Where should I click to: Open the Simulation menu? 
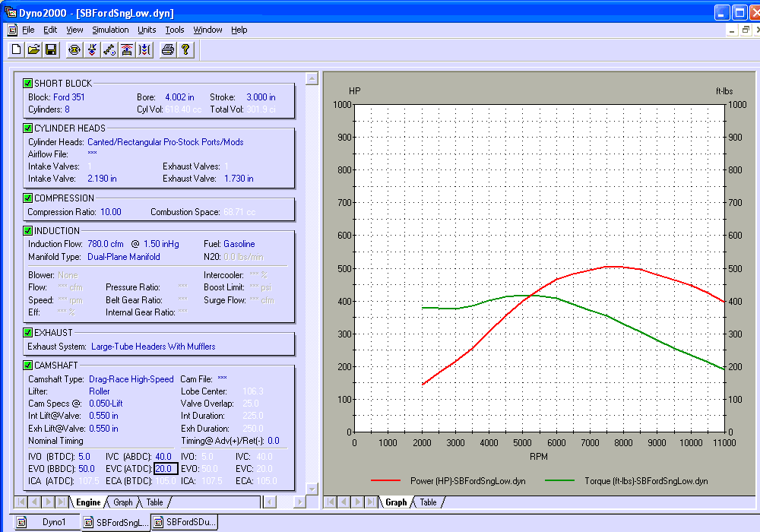click(110, 30)
